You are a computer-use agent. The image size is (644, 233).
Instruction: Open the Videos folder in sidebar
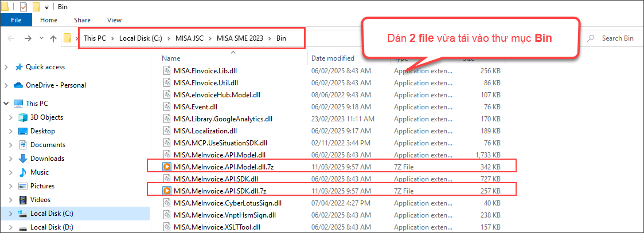40,200
